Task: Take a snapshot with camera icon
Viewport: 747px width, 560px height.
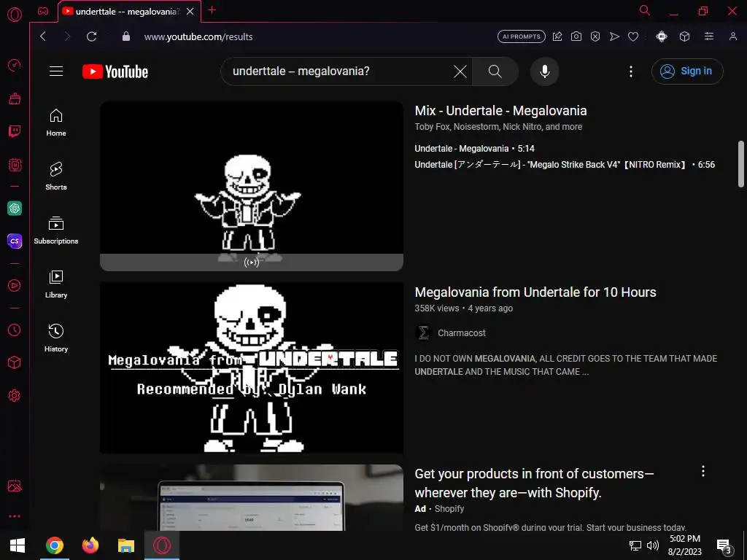Action: (x=576, y=36)
